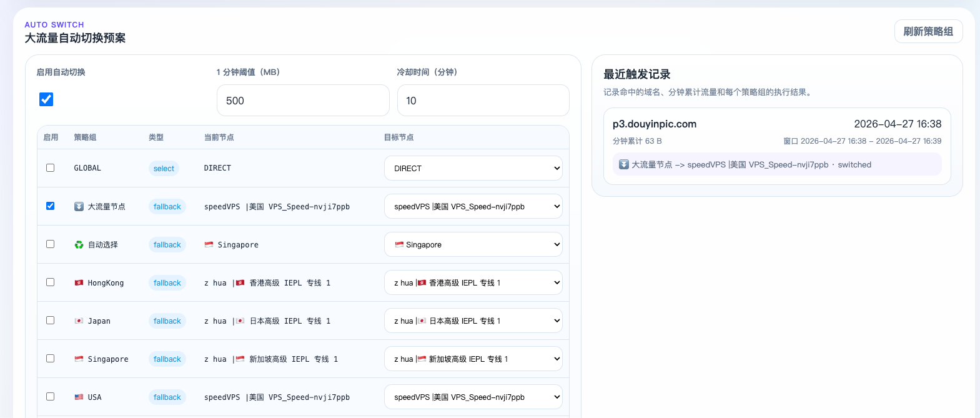980x418 pixels.
Task: Click the 类型 column header
Action: click(x=156, y=137)
